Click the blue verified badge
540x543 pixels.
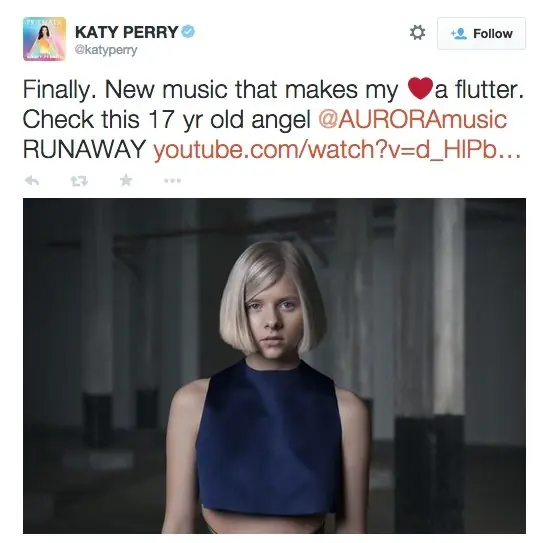(x=188, y=32)
